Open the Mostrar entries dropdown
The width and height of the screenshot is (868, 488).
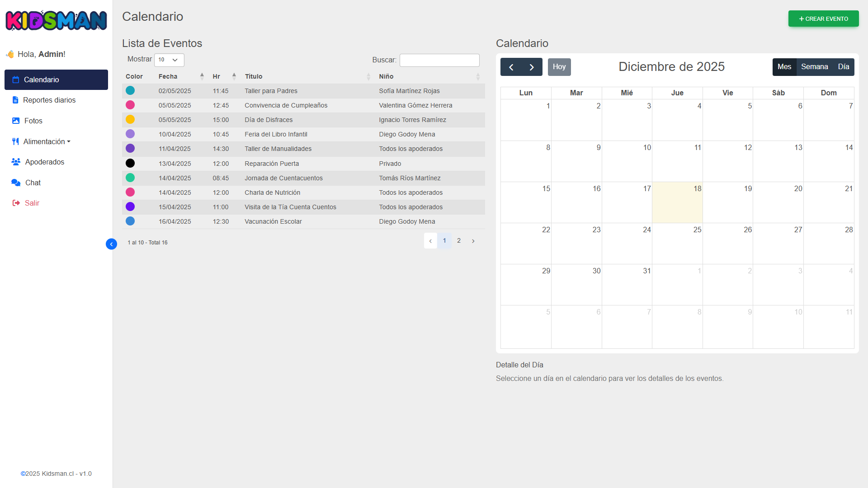(169, 60)
